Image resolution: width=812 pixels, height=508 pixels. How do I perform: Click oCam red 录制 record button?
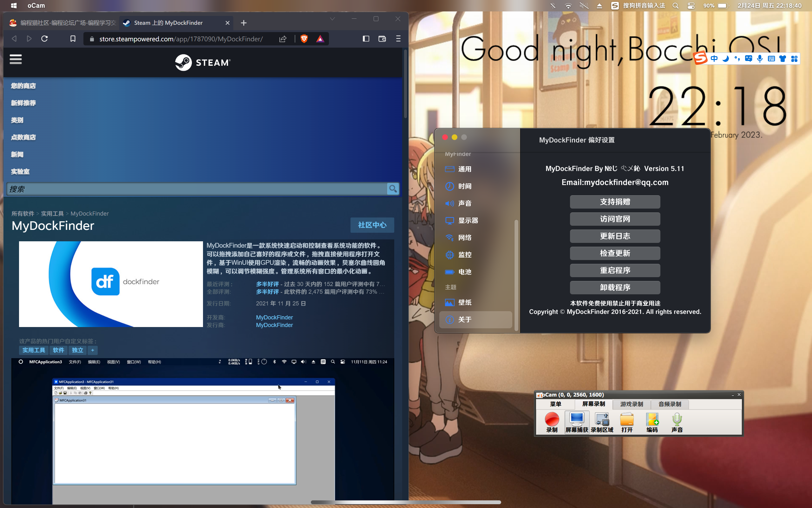tap(552, 422)
